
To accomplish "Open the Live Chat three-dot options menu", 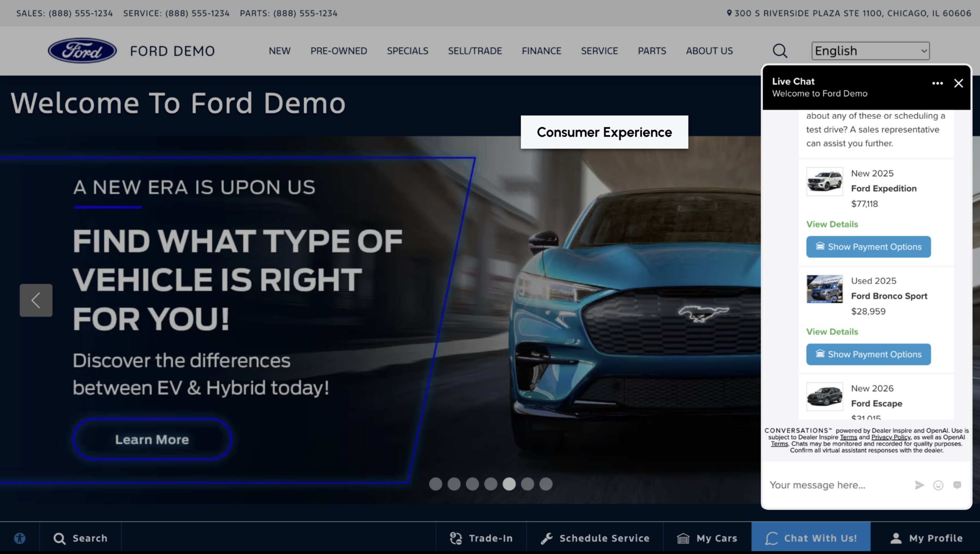I will [938, 83].
